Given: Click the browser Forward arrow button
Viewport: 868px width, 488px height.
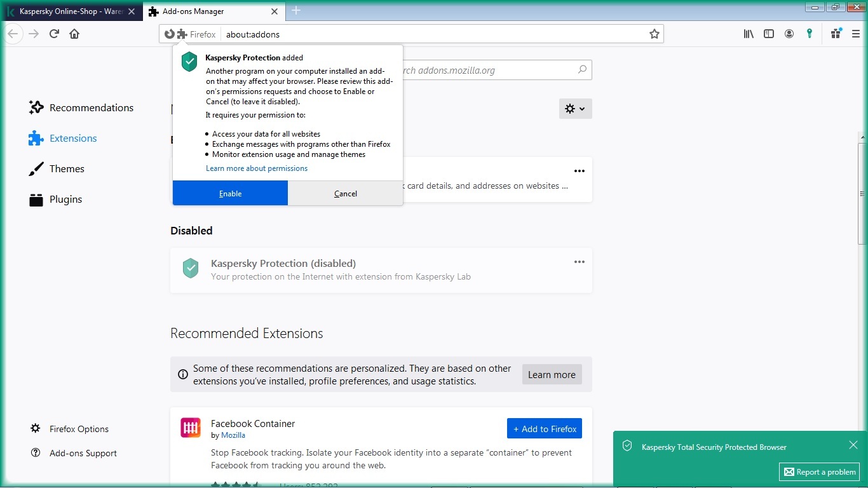Looking at the screenshot, I should click(34, 34).
